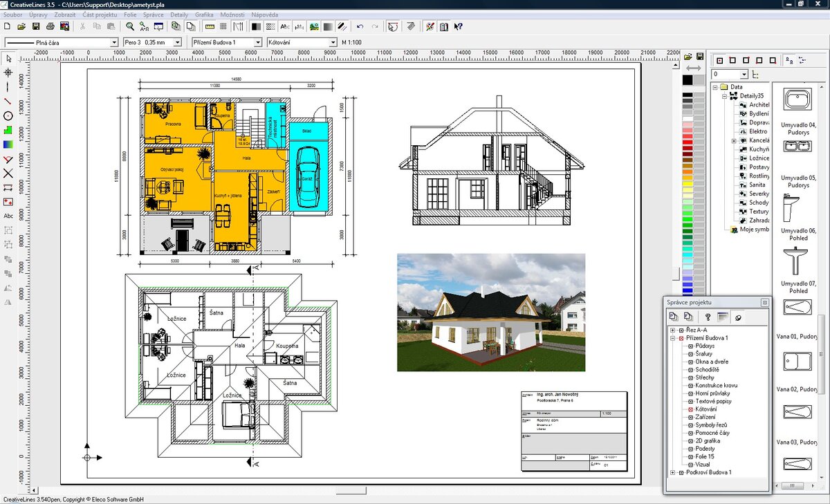830x504 pixels.
Task: Toggle visibility of the Schodiště layer
Action: point(690,370)
